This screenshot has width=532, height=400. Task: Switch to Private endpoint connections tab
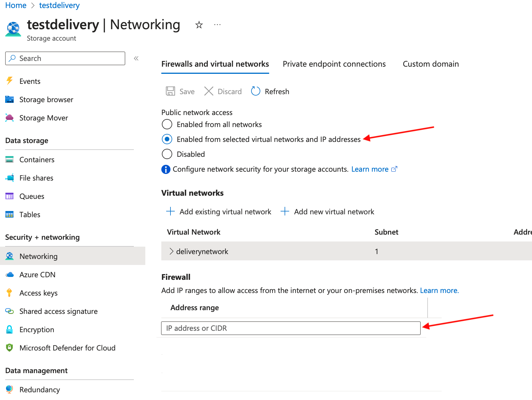click(x=334, y=64)
